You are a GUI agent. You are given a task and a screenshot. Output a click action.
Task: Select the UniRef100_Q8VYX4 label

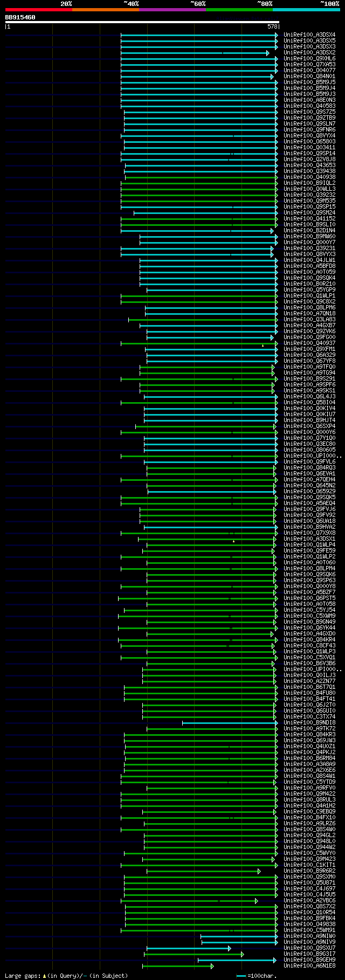click(x=309, y=136)
